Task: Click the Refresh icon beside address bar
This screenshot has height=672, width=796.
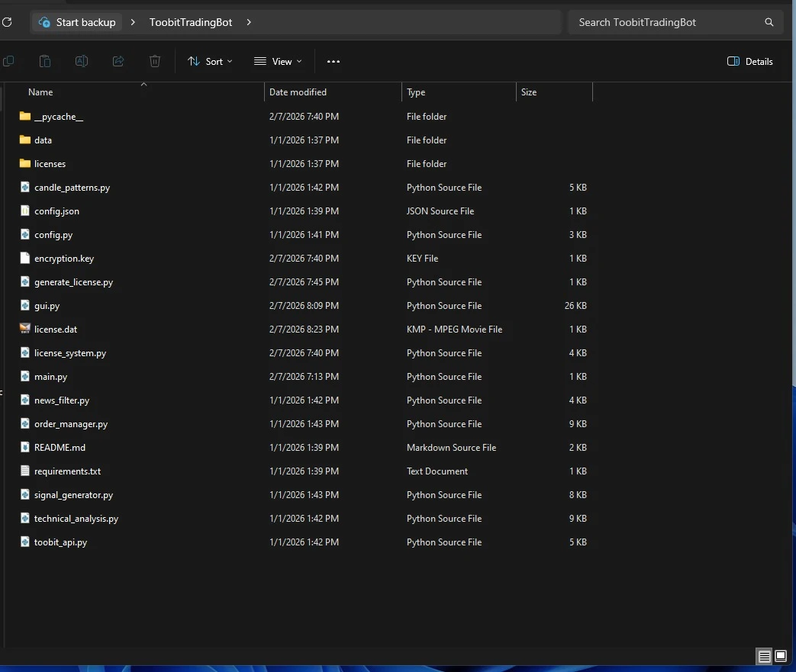Action: tap(7, 22)
